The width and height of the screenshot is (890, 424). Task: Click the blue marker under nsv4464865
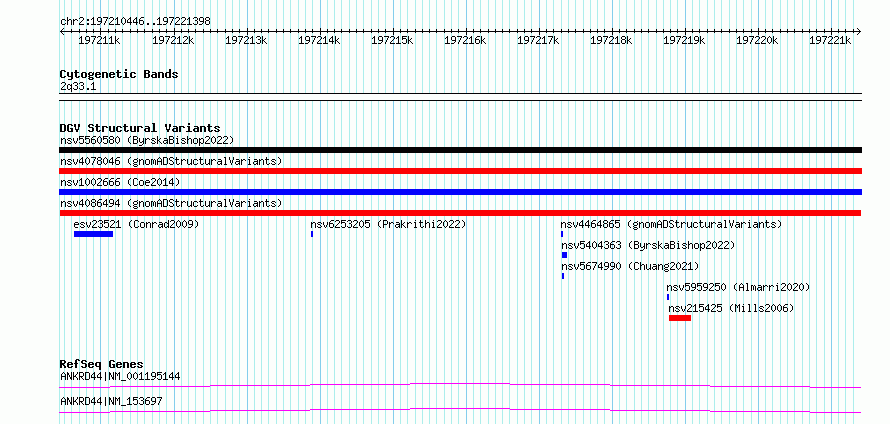[562, 234]
